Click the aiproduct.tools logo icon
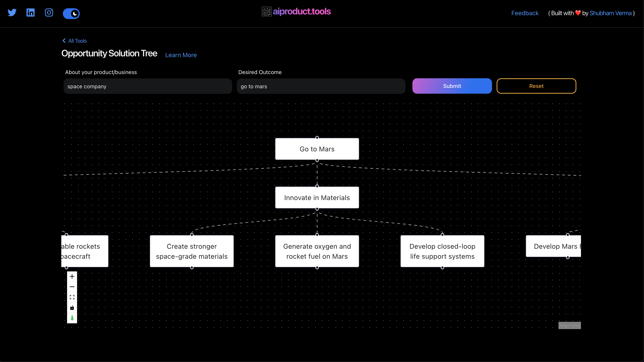644x362 pixels. click(266, 12)
